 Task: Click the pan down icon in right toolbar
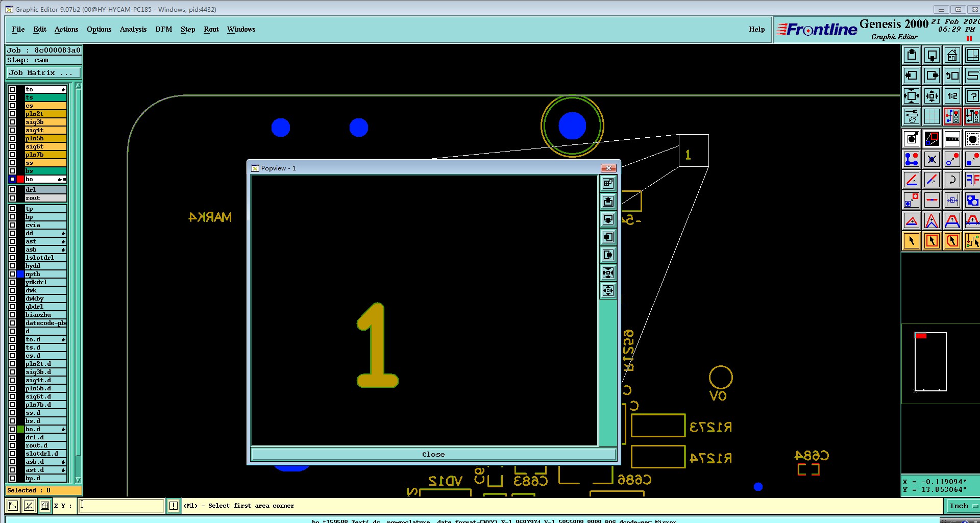click(932, 55)
